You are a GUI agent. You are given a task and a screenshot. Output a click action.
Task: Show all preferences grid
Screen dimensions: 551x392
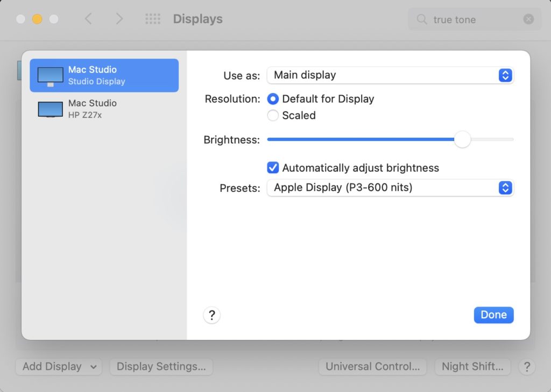click(x=153, y=19)
